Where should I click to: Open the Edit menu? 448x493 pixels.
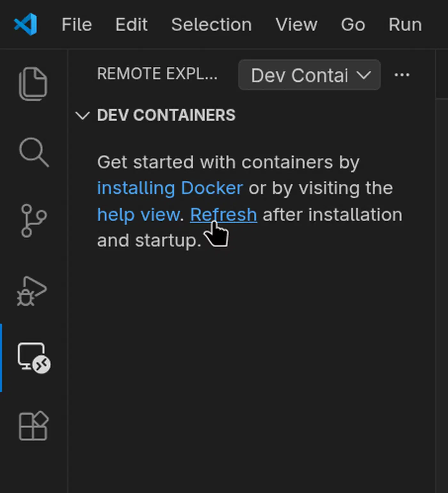pos(132,25)
